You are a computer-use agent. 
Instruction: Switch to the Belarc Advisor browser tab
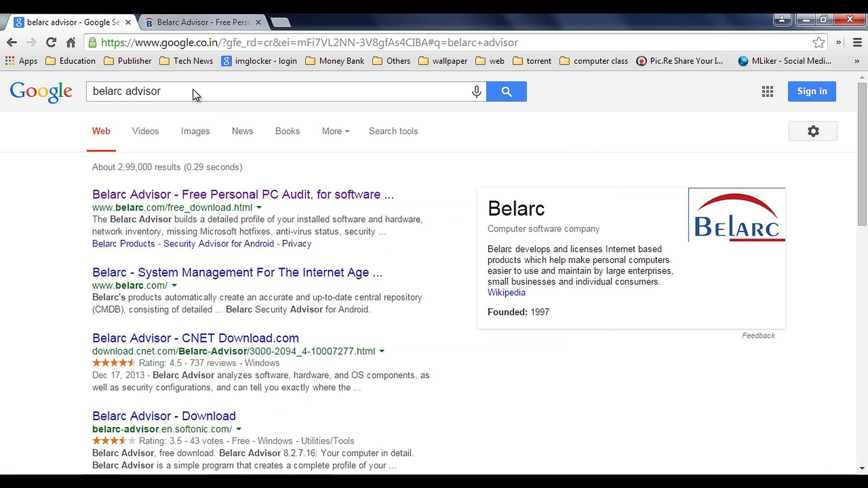pyautogui.click(x=203, y=22)
